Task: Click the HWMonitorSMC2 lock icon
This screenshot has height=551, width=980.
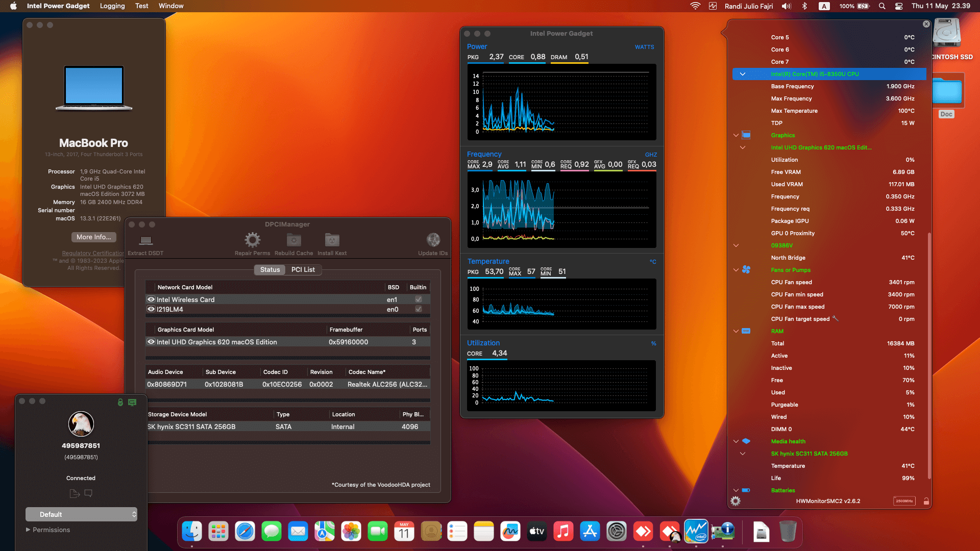Action: (926, 501)
